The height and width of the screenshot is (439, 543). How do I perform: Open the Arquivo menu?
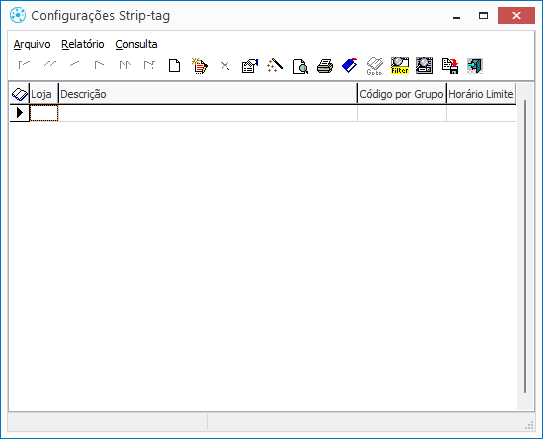32,44
